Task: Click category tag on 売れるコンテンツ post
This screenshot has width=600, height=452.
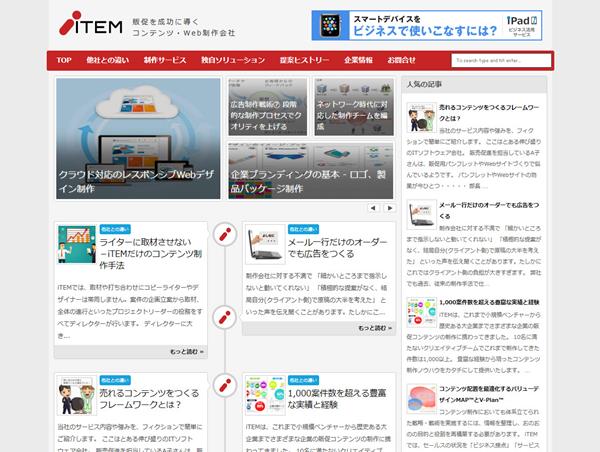Action: (115, 380)
